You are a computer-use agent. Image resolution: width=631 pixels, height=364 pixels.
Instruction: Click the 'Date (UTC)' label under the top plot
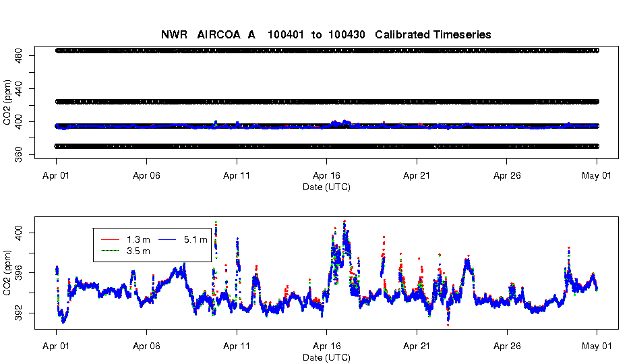(x=326, y=187)
